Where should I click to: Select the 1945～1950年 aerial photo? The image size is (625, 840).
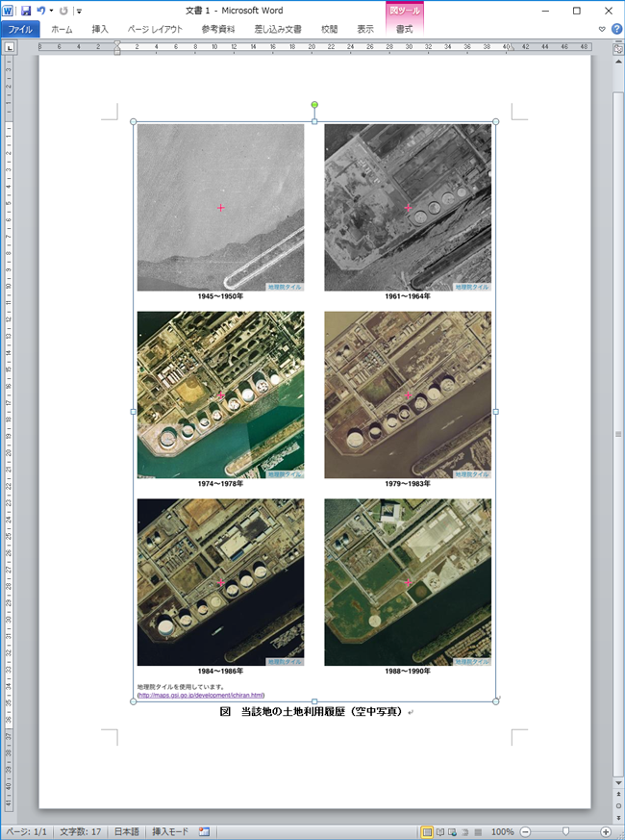point(220,207)
